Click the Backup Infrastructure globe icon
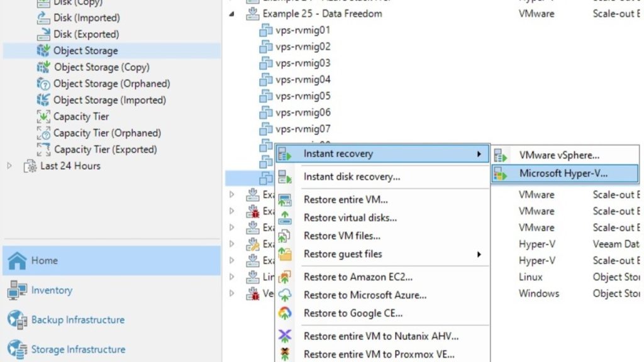The width and height of the screenshot is (644, 362). click(x=17, y=320)
